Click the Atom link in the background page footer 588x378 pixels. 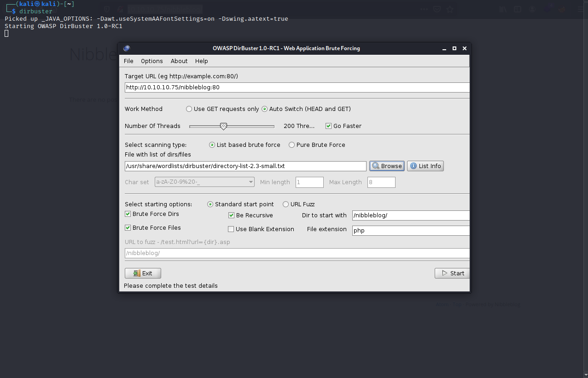442,304
